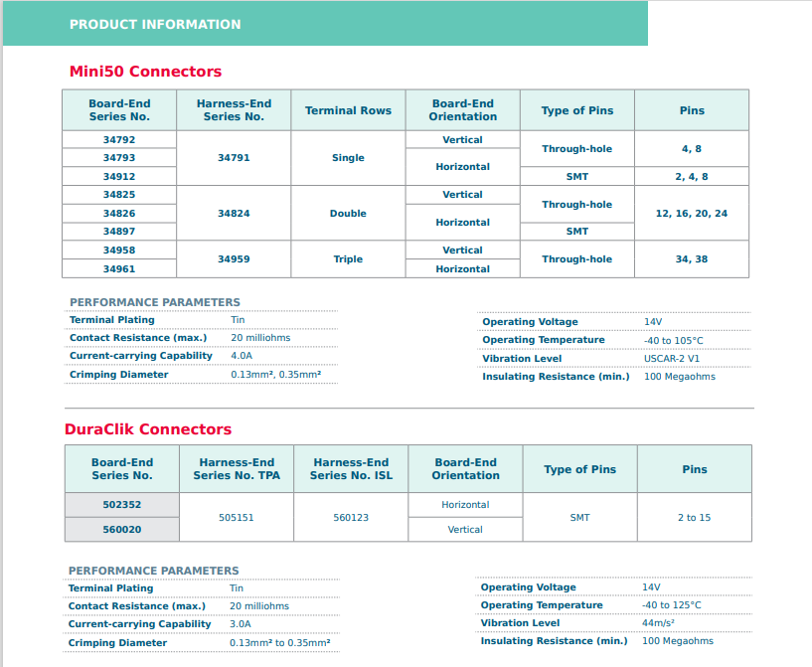Screen dimensions: 812x667
Task: Select the 'Double' terminal rows cell
Action: 348,214
